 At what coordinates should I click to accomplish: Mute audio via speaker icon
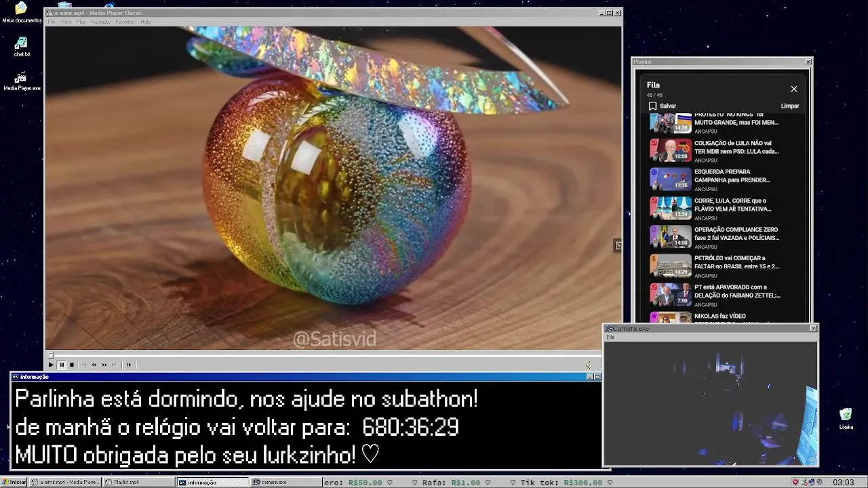coord(589,365)
